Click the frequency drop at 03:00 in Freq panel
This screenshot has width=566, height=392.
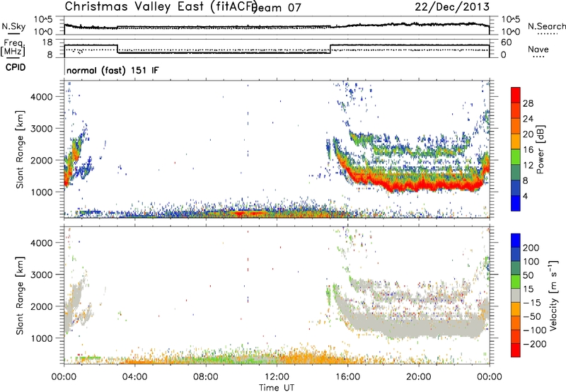click(117, 49)
